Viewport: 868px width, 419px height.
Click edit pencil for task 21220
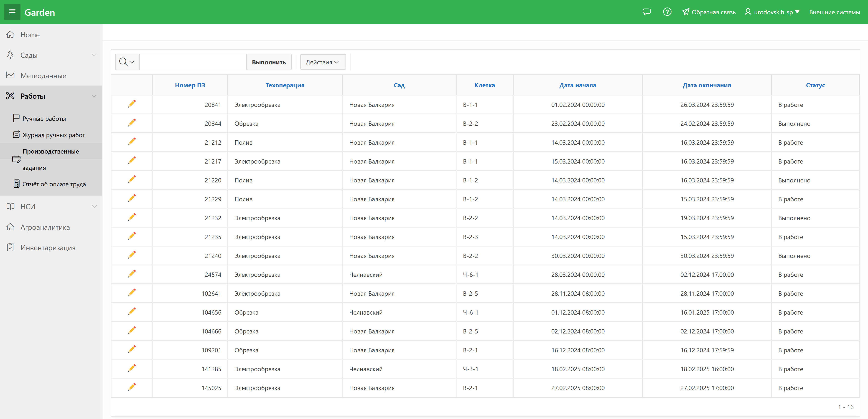coord(132,179)
